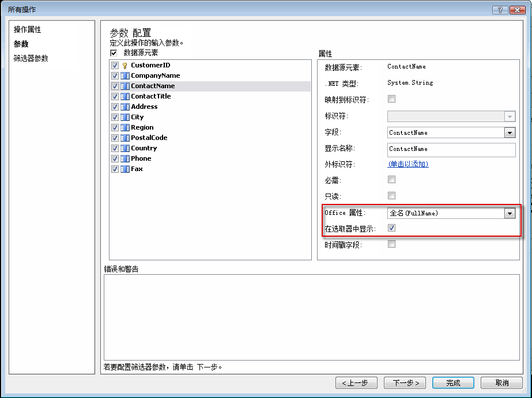The height and width of the screenshot is (398, 532).
Task: Uncheck the City data source element
Action: click(x=115, y=117)
